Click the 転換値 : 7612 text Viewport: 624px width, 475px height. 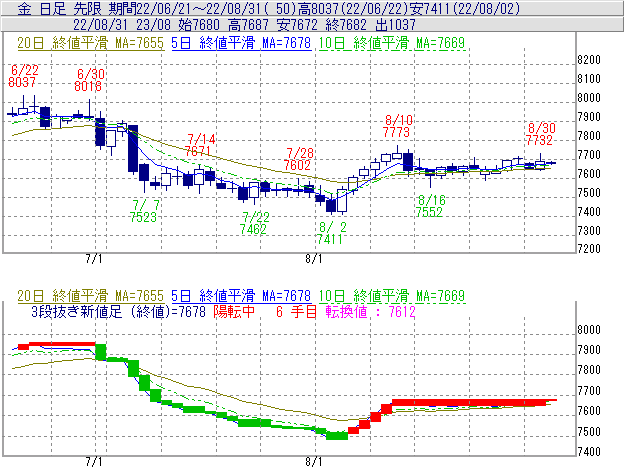(x=370, y=311)
